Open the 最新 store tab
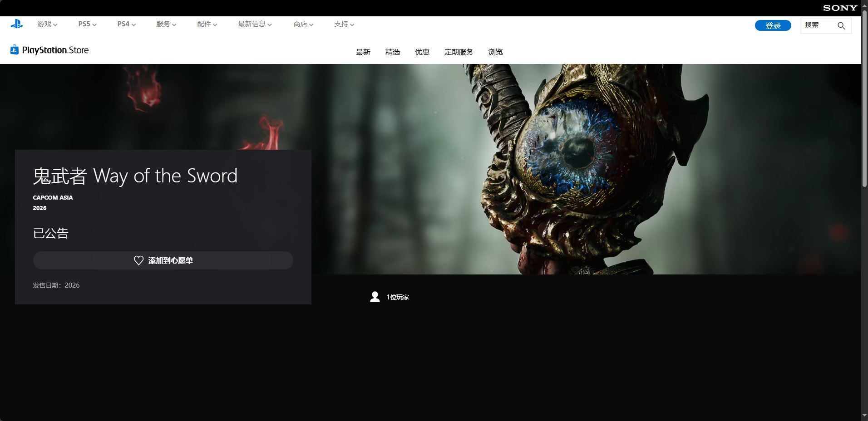 coord(363,52)
